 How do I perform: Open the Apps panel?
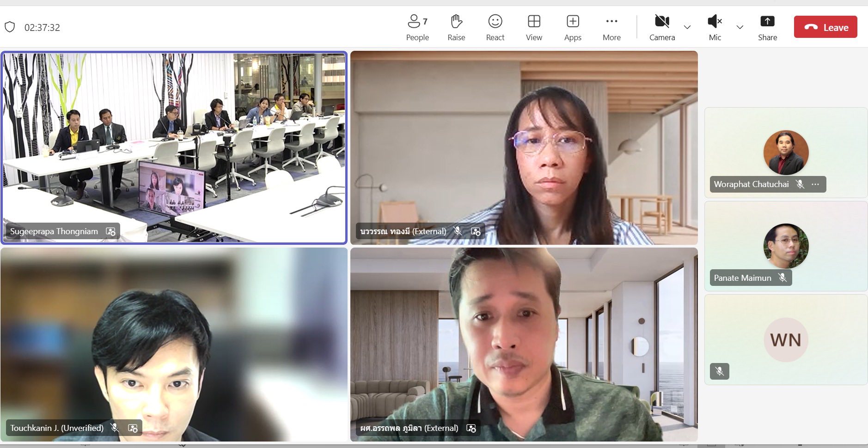point(572,27)
